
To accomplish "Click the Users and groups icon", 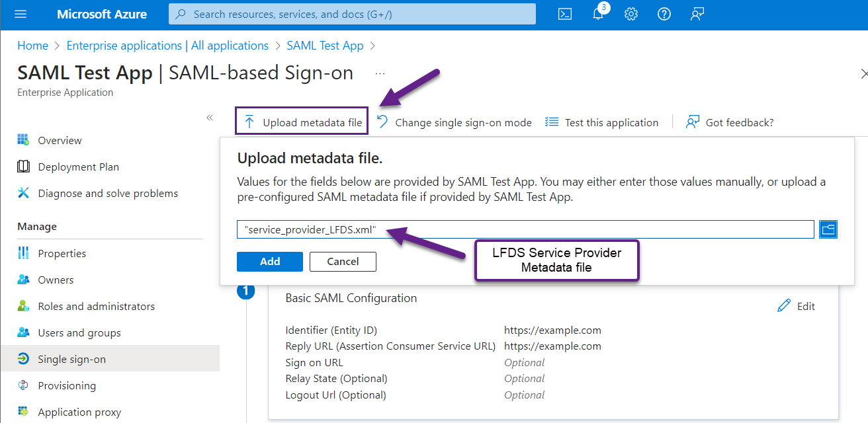I will coord(23,332).
